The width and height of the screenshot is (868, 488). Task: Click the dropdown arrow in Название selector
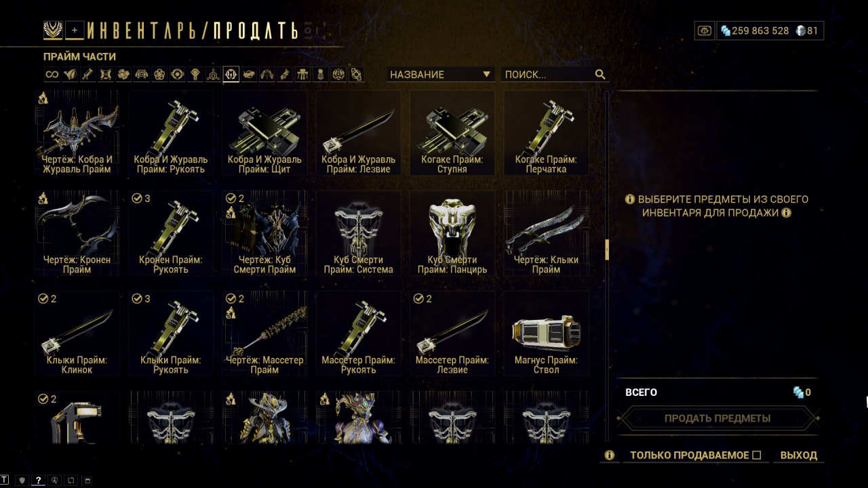click(x=486, y=75)
